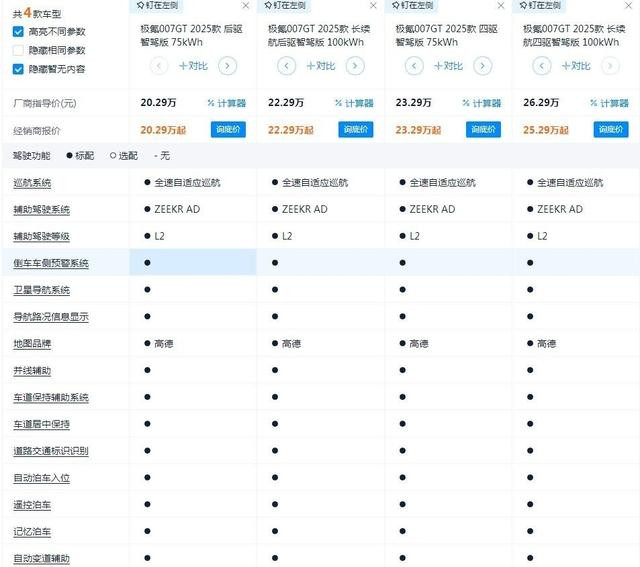This screenshot has width=640, height=567.
Task: Remove the 四驱智驾版 75kWh column with its X
Action: point(501,5)
